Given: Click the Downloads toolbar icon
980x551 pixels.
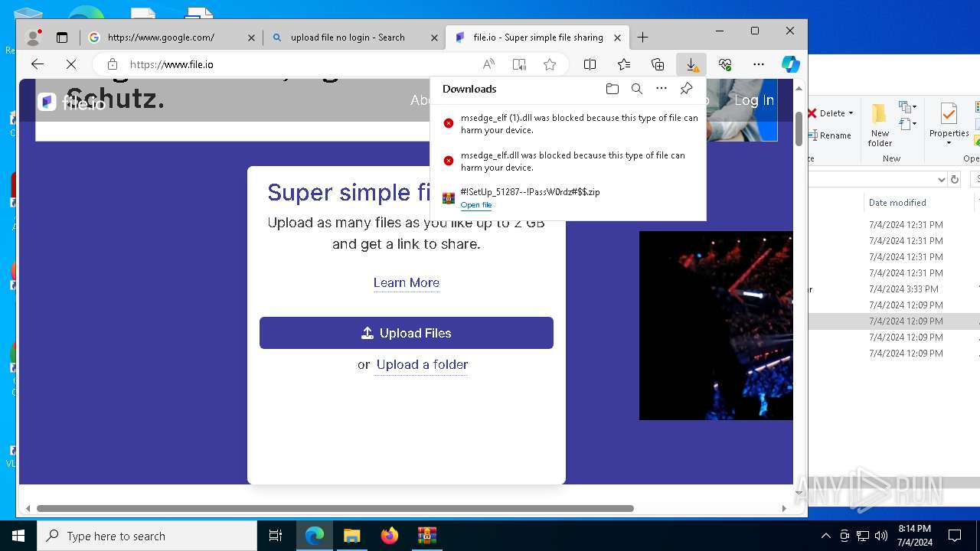Looking at the screenshot, I should point(691,64).
